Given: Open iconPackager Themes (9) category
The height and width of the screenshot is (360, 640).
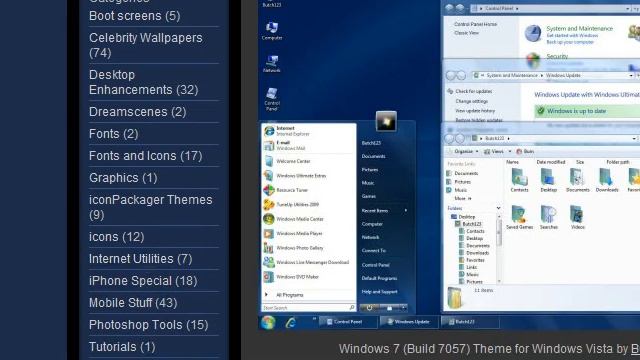Looking at the screenshot, I should (x=151, y=207).
